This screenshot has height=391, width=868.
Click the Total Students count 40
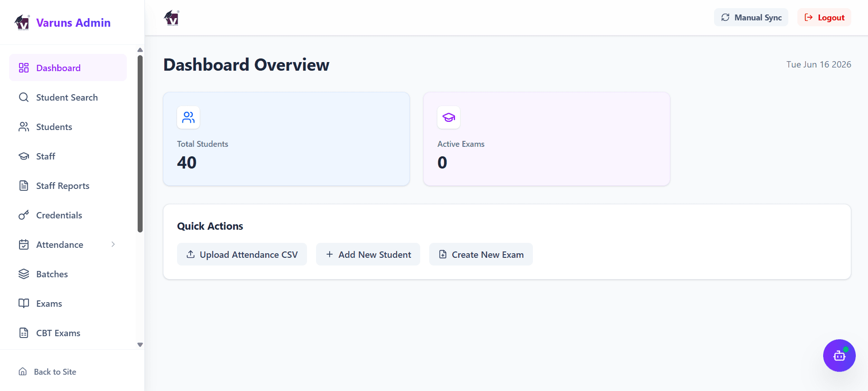coord(187,163)
